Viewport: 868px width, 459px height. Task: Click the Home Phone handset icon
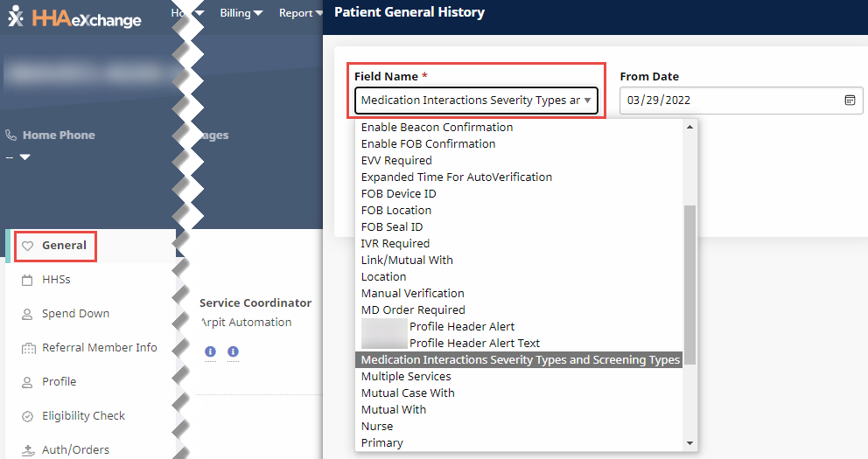[11, 136]
